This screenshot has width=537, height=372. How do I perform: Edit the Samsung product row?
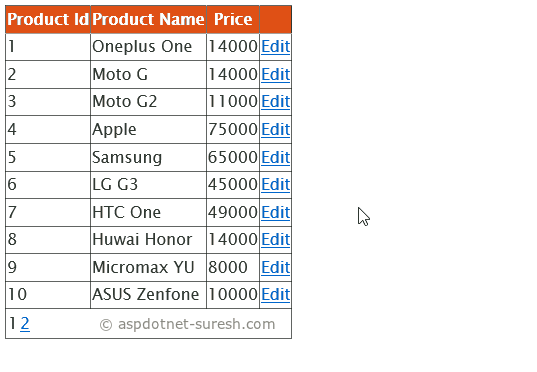[x=275, y=158]
